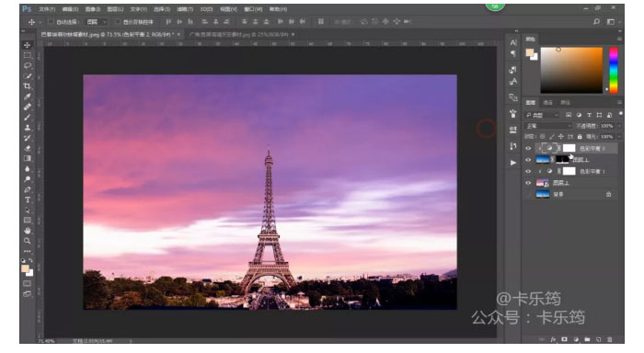The height and width of the screenshot is (353, 644).
Task: Select the Clone Stamp tool
Action: 28,128
